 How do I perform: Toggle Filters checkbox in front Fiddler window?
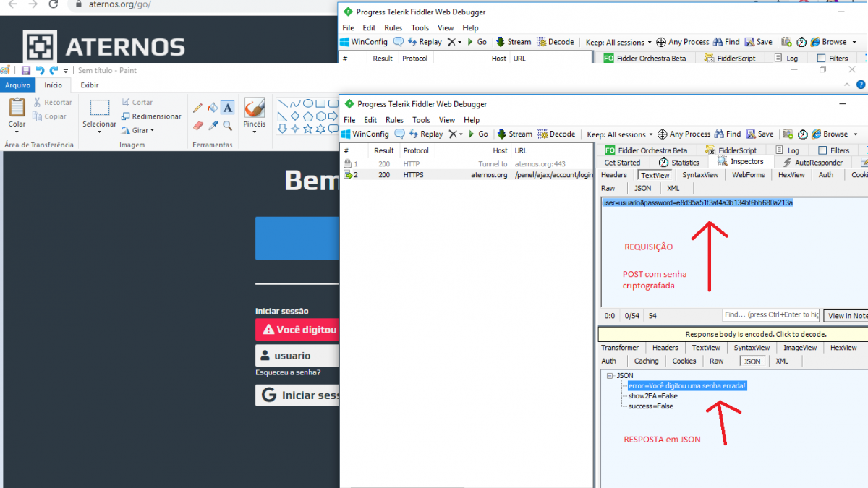(x=822, y=150)
